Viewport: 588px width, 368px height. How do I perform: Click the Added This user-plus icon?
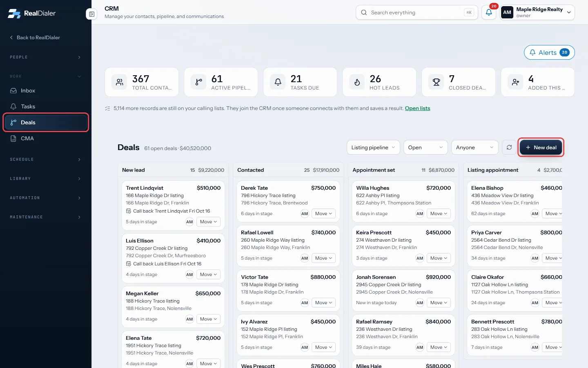515,82
